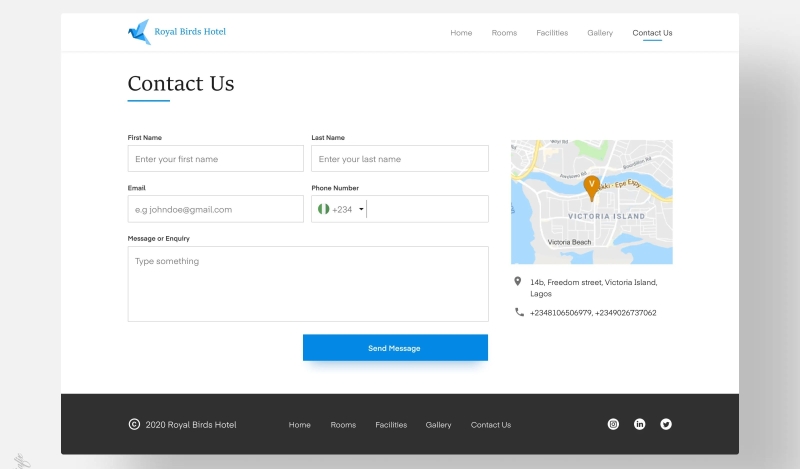
Task: Select Contact Us in the top navigation
Action: pyautogui.click(x=652, y=33)
